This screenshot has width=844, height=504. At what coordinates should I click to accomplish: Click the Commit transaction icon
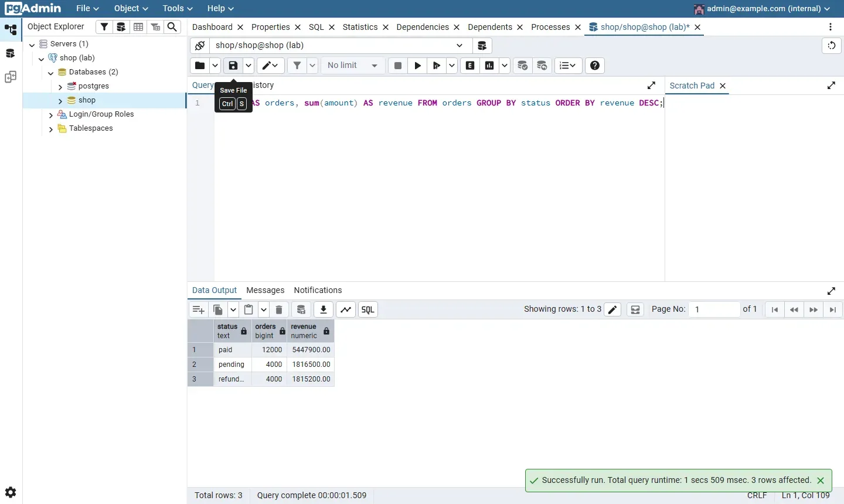(x=523, y=66)
